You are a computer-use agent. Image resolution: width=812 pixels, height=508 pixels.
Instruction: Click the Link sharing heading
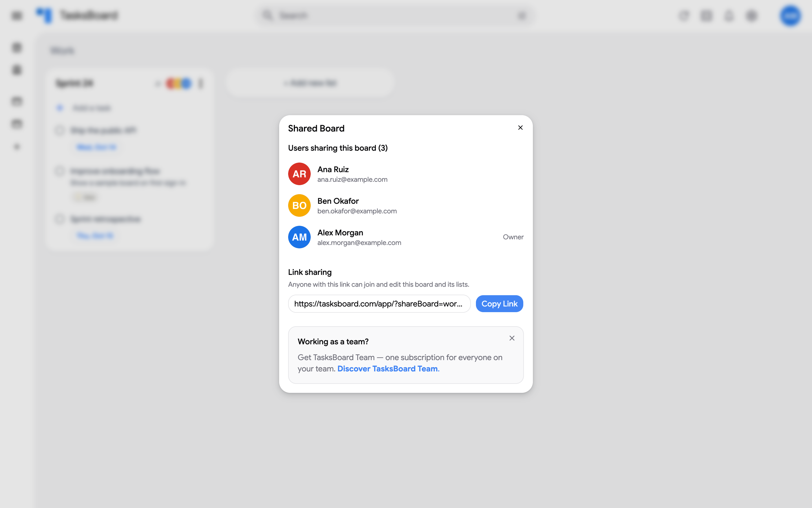310,272
